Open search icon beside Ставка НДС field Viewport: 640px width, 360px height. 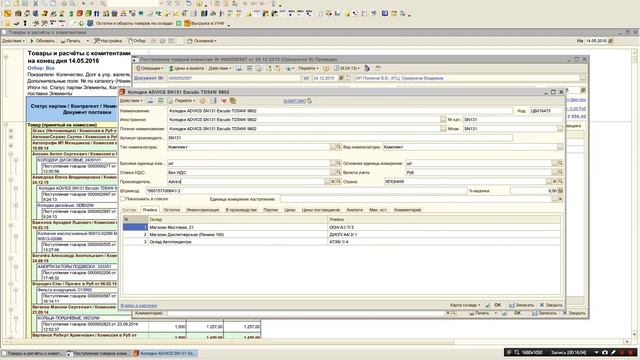click(338, 172)
